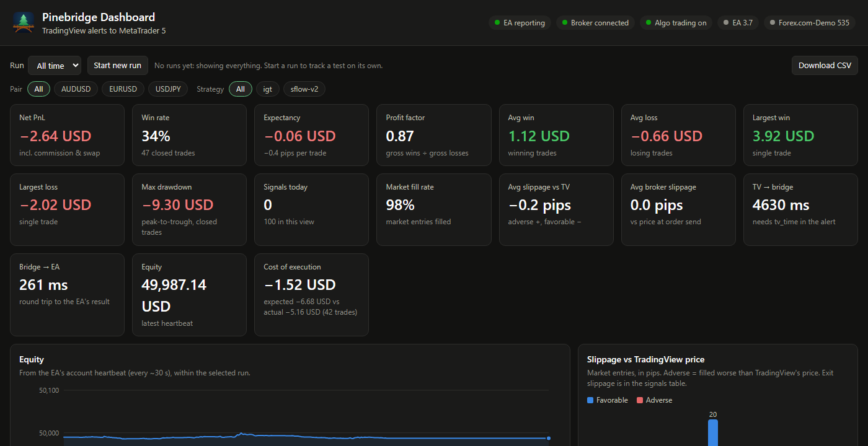The image size is (868, 446).
Task: Click the slippage bar labeled 20
Action: tap(713, 432)
